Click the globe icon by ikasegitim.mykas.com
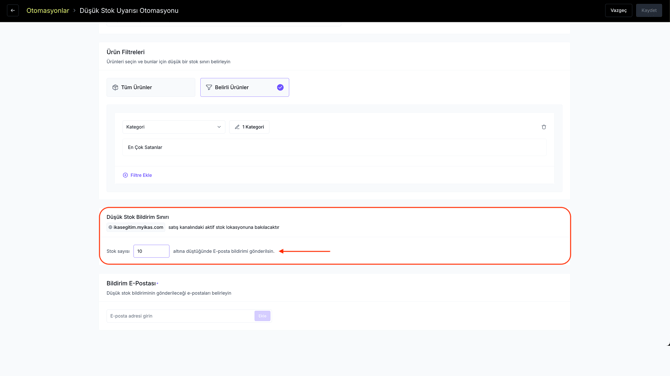The width and height of the screenshot is (670, 376). 110,227
